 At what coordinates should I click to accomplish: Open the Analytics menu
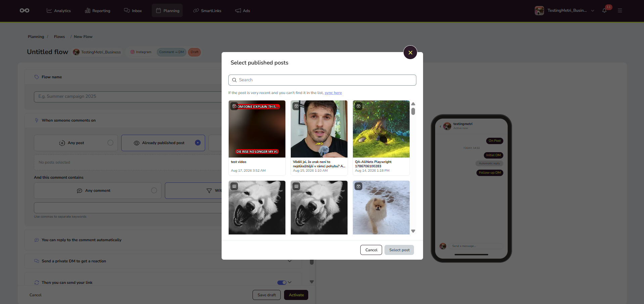(59, 11)
